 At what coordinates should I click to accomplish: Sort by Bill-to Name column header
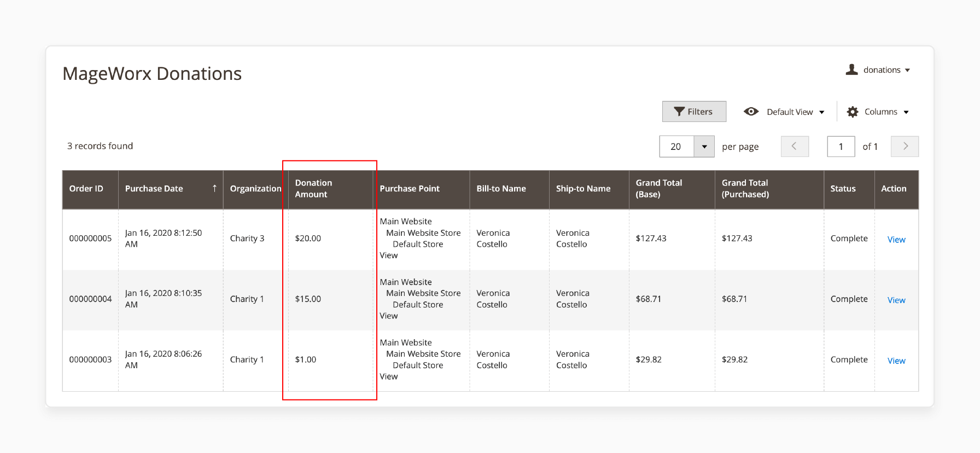pyautogui.click(x=509, y=189)
